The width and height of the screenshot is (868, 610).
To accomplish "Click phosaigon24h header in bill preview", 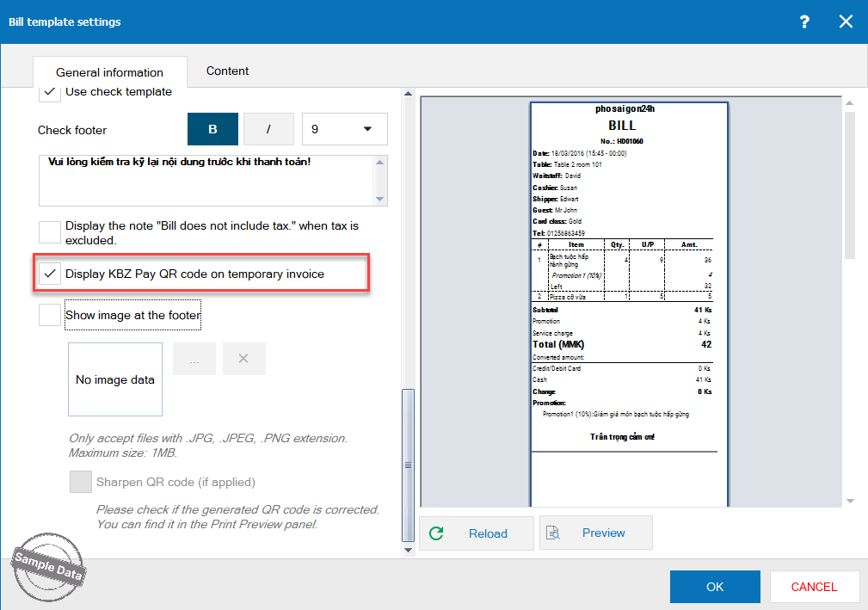I will [x=625, y=109].
